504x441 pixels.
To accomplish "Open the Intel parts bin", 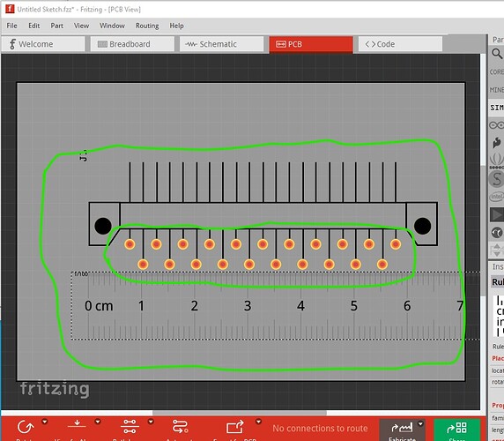I will coord(497,196).
